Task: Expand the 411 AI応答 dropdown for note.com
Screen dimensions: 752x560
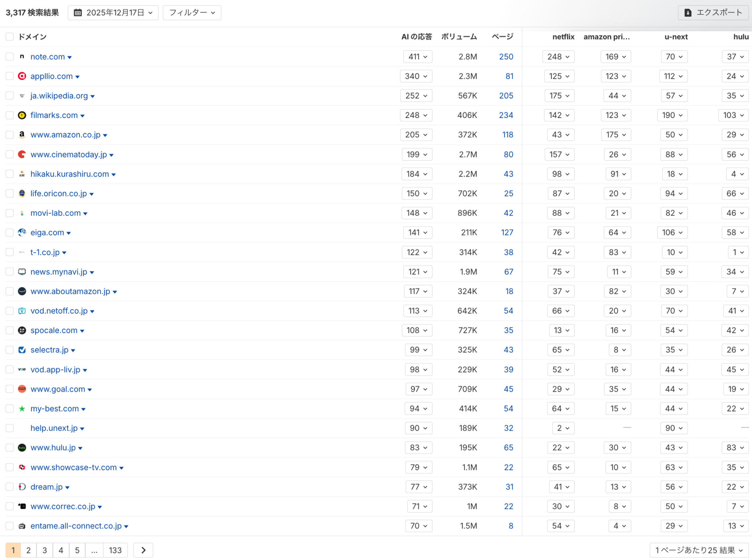Action: 418,56
